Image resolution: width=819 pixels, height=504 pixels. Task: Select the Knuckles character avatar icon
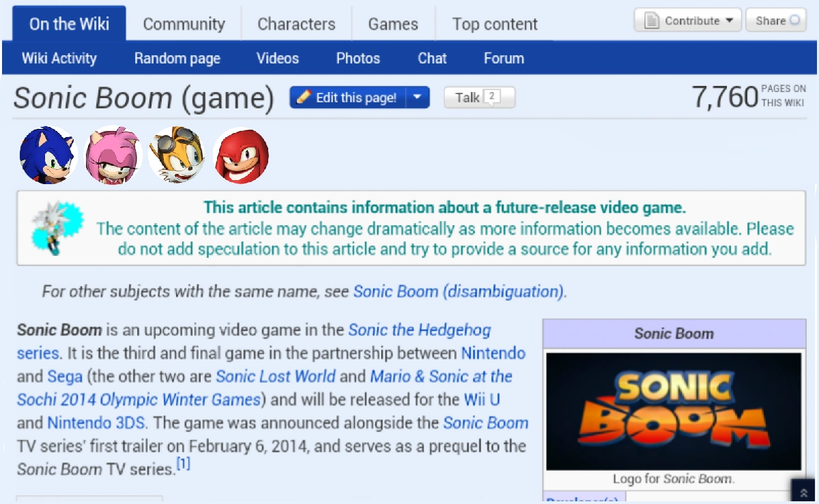coord(241,155)
